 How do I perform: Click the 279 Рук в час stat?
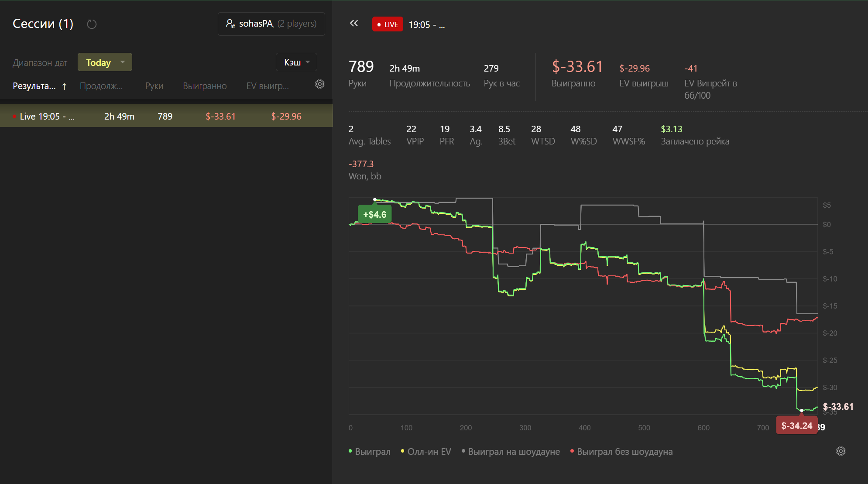click(x=501, y=76)
